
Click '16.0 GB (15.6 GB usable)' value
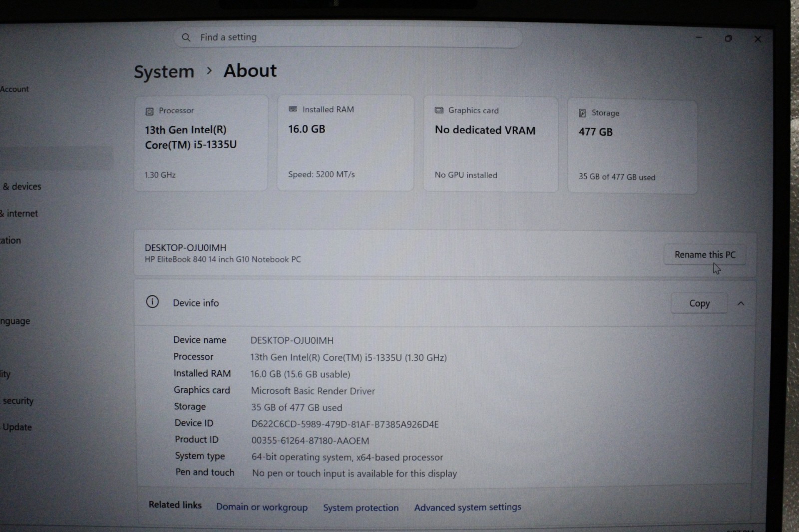pyautogui.click(x=300, y=374)
